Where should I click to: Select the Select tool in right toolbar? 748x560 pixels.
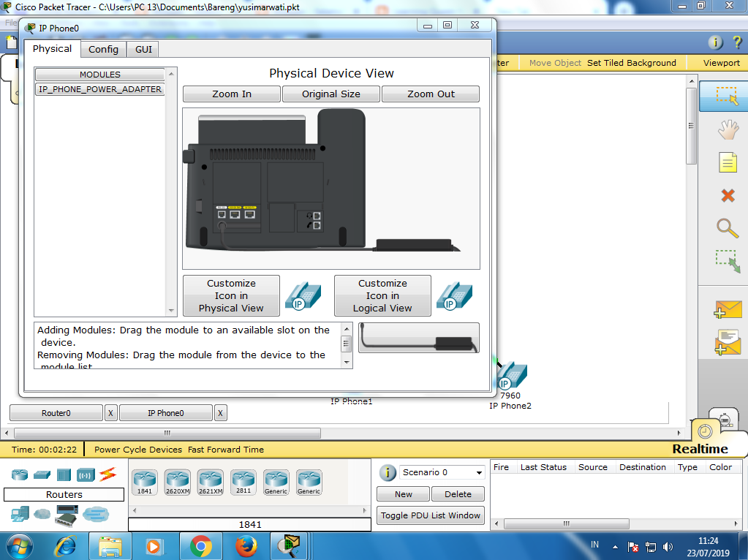pyautogui.click(x=726, y=96)
